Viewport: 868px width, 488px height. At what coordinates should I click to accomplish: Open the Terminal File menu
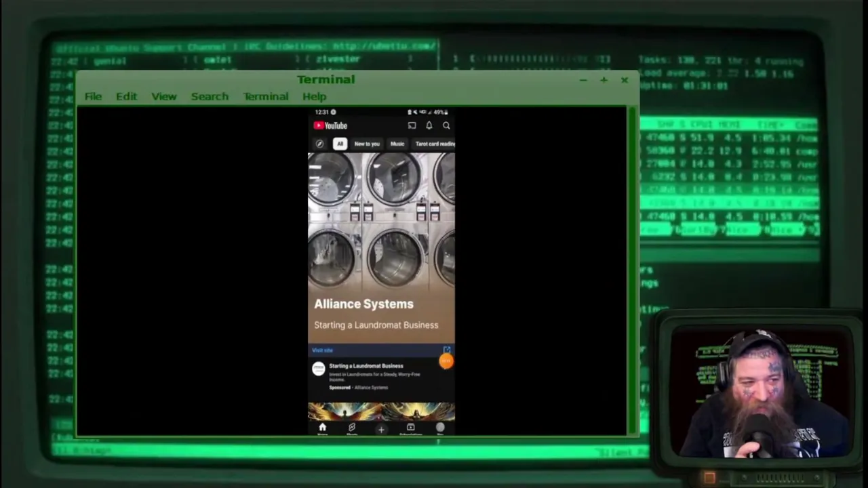(93, 96)
